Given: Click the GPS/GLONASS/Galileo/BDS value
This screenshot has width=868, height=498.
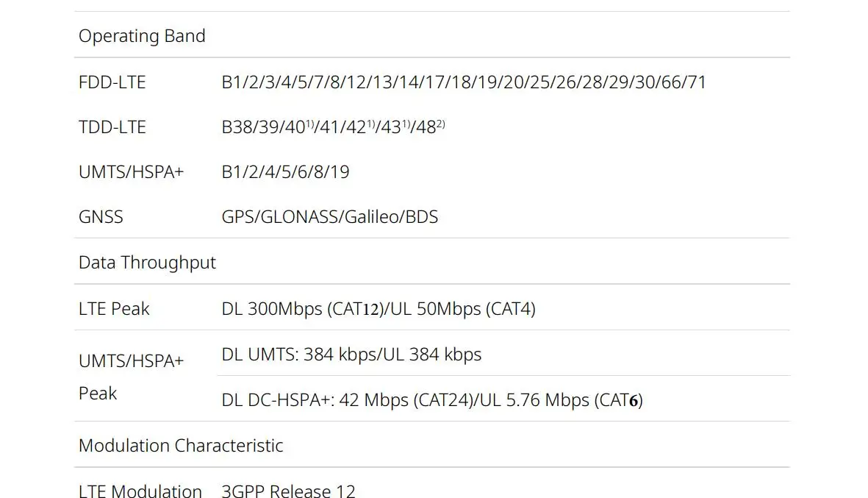Looking at the screenshot, I should 329,217.
